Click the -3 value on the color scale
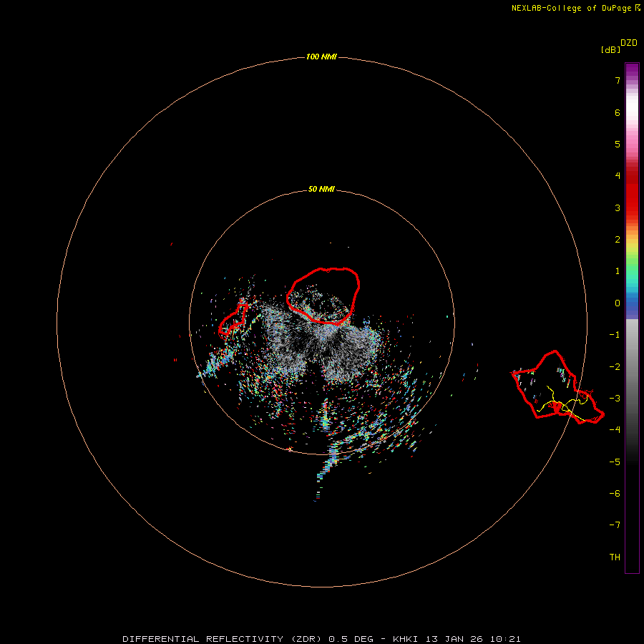 (615, 399)
